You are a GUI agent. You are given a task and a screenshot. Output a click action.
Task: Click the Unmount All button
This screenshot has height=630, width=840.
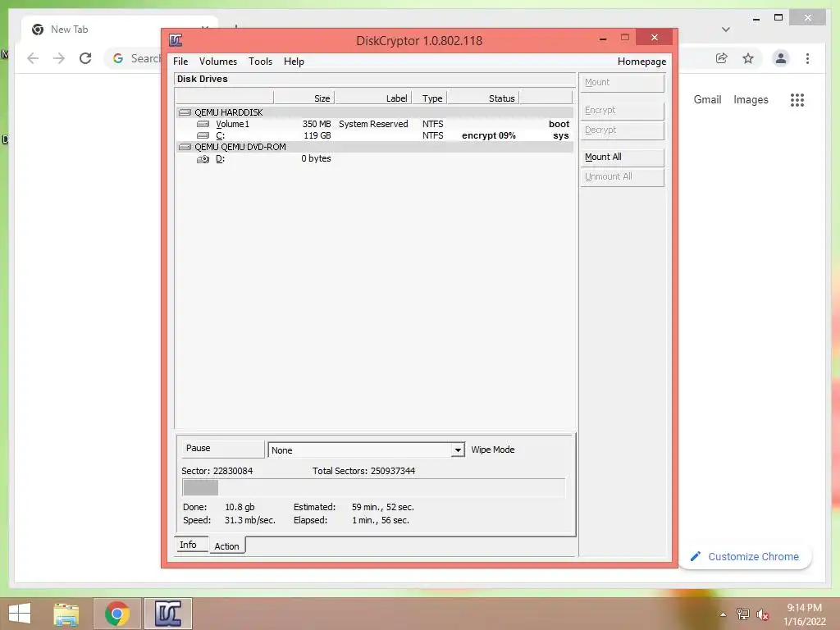coord(622,177)
